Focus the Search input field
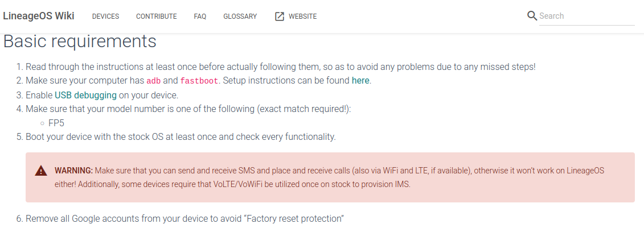The height and width of the screenshot is (228, 644). [586, 16]
